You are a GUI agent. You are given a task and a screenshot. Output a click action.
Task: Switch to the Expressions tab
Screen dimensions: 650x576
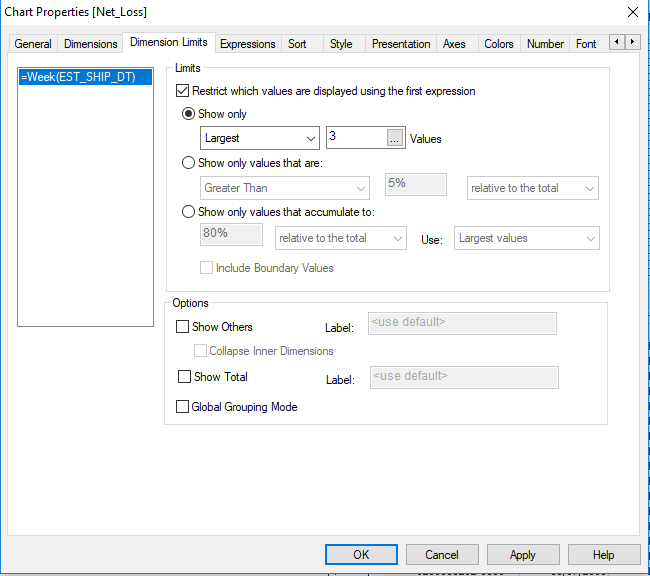tap(247, 44)
